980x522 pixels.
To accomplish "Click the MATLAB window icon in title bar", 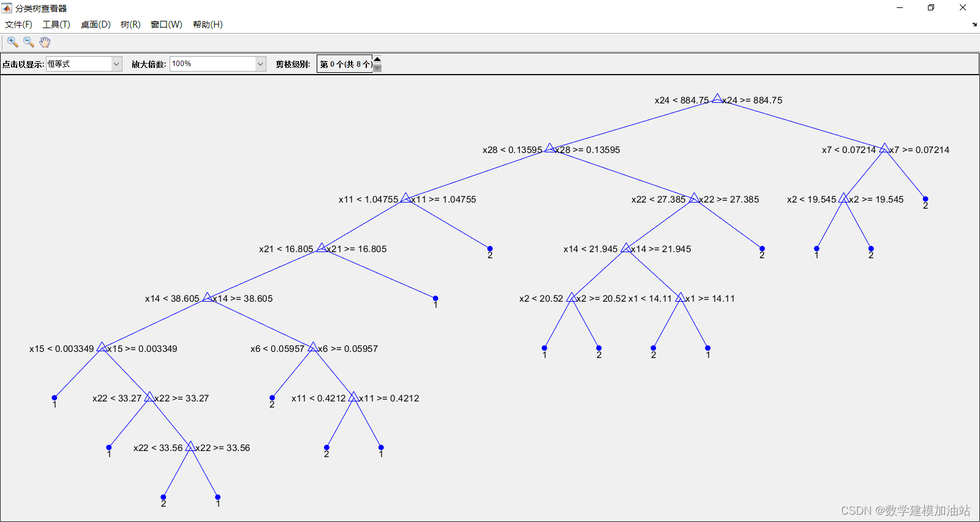I will (x=7, y=8).
